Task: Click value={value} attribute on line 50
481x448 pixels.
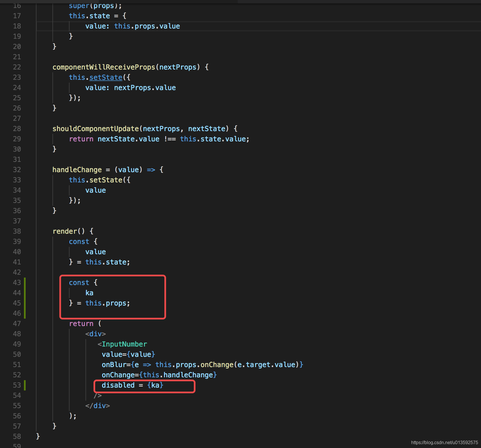Action: [128, 355]
